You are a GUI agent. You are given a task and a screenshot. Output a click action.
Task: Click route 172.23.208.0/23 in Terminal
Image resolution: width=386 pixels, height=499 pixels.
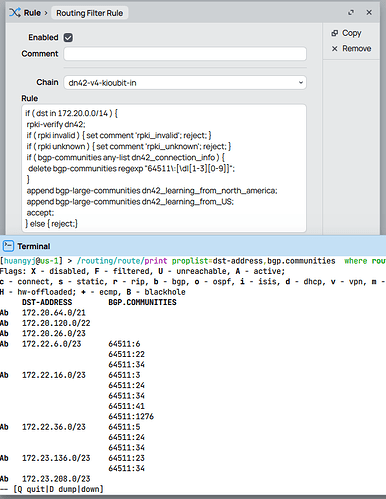pos(56,479)
